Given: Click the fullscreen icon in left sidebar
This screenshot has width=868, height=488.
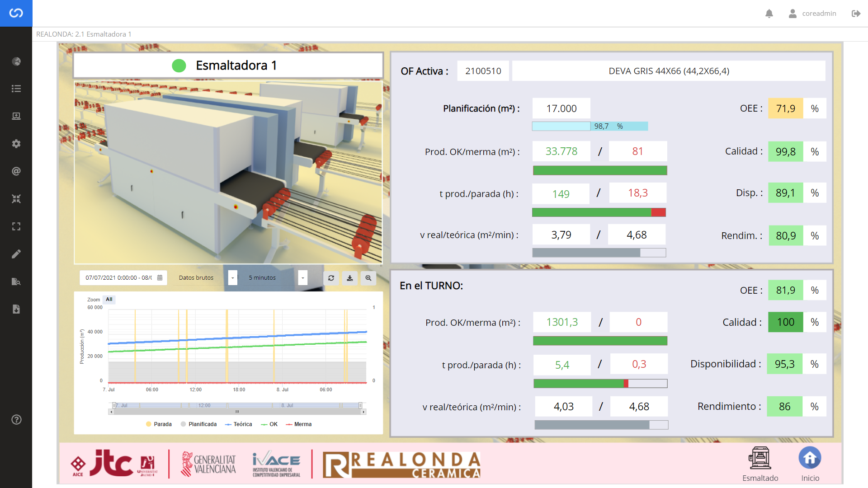Looking at the screenshot, I should (x=16, y=226).
